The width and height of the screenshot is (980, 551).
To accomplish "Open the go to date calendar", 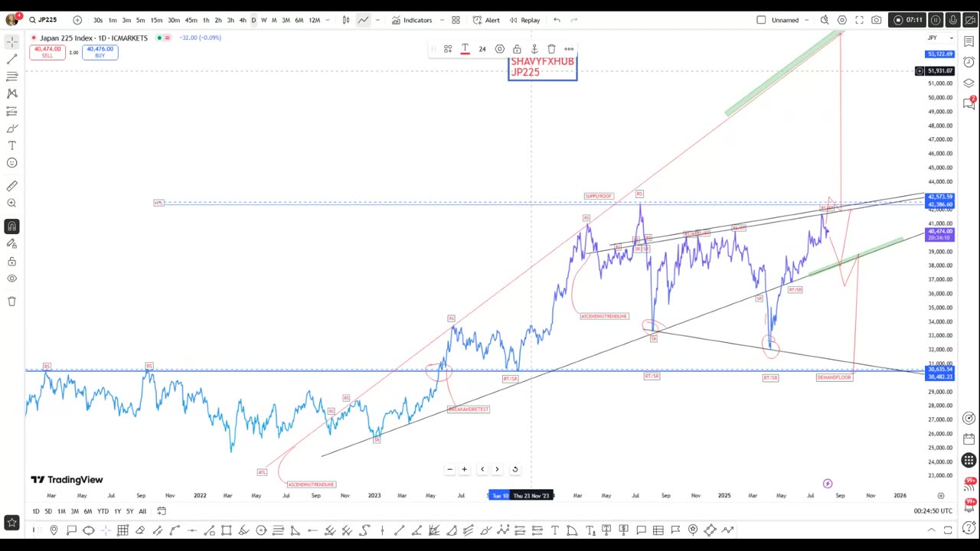I will tap(162, 511).
